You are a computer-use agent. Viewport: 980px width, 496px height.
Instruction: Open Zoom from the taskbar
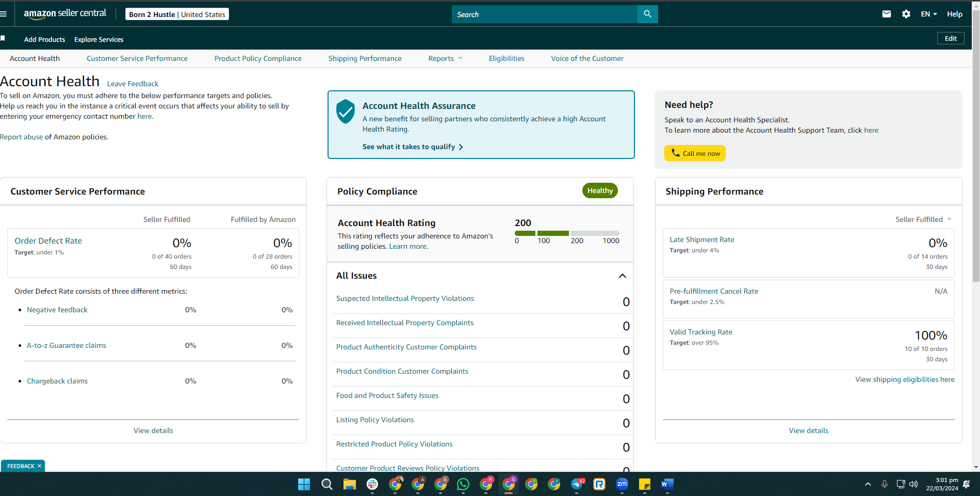point(622,484)
